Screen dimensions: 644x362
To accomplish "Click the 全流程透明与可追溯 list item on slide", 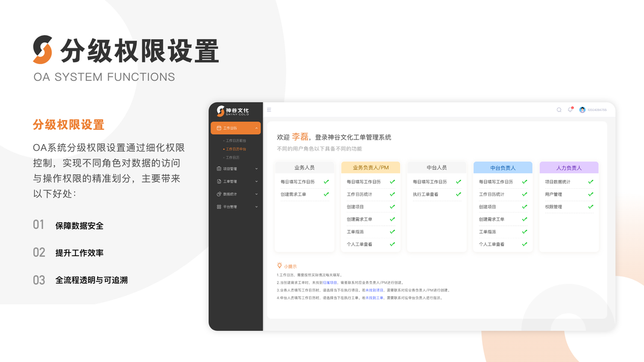I will click(92, 280).
